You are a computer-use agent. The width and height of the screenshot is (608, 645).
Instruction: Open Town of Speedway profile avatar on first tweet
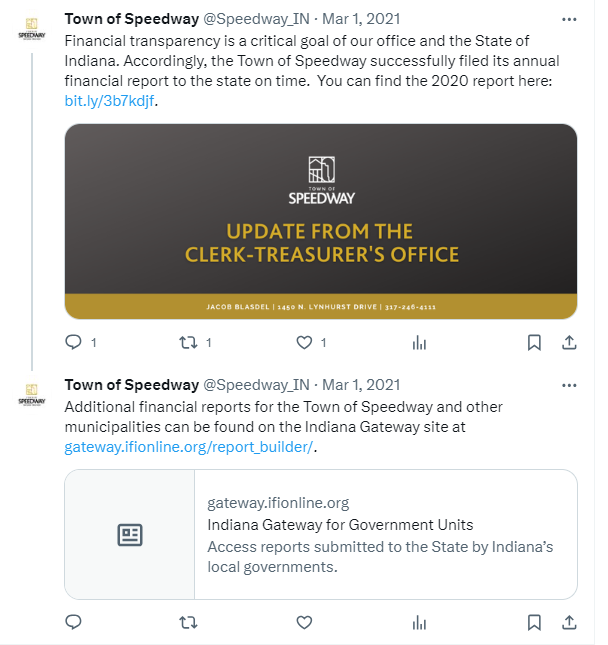(32, 29)
